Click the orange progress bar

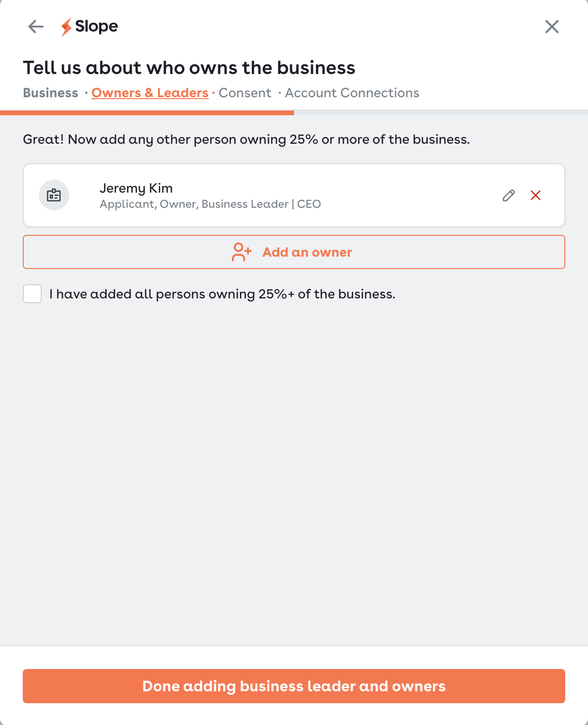[147, 113]
